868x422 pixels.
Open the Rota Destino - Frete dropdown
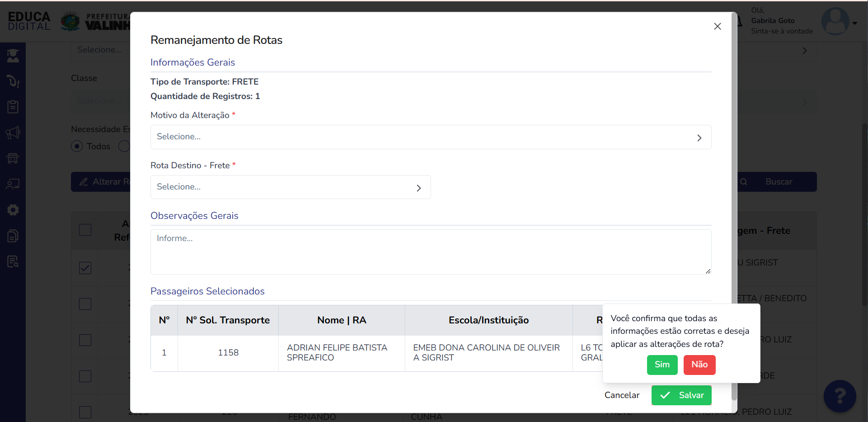coord(291,187)
